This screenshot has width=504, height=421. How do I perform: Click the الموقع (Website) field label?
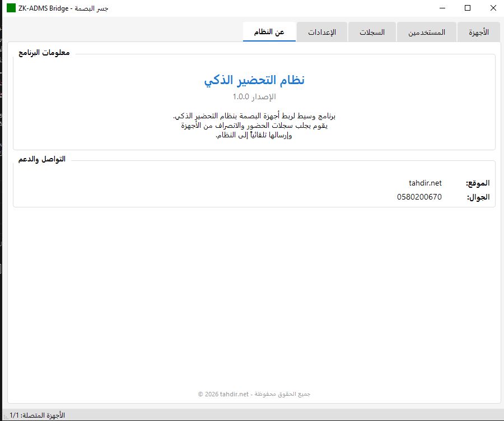pos(478,183)
